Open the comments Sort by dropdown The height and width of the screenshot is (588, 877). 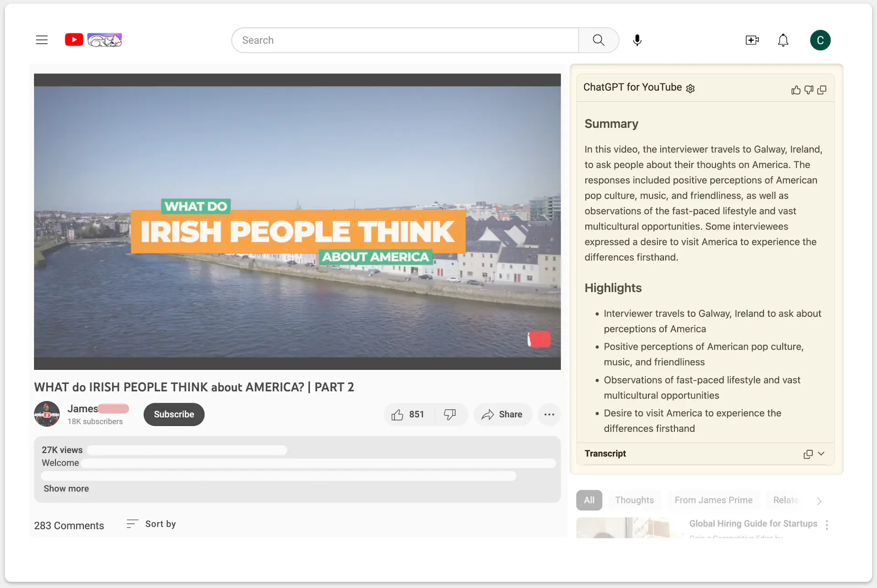(x=150, y=524)
